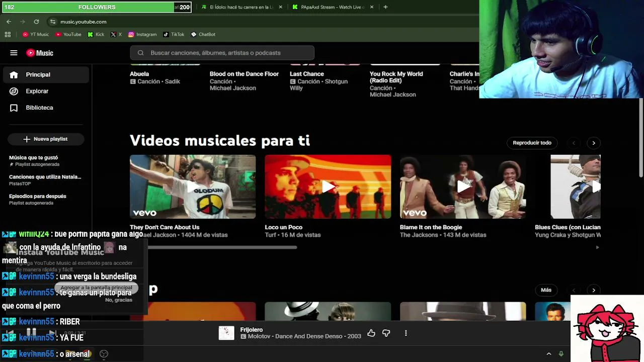Reload the music.youtube.com page
This screenshot has height=362, width=644.
[36, 22]
